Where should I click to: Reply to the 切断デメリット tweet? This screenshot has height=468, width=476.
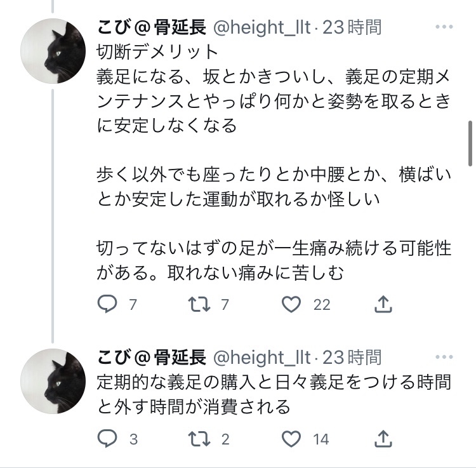click(107, 304)
